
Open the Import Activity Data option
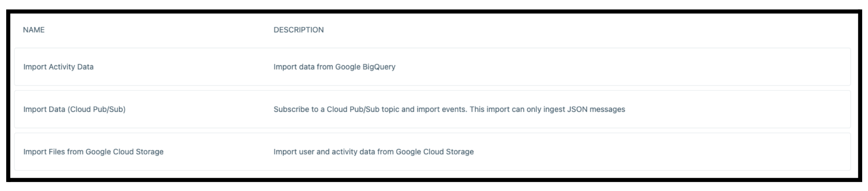coord(58,67)
